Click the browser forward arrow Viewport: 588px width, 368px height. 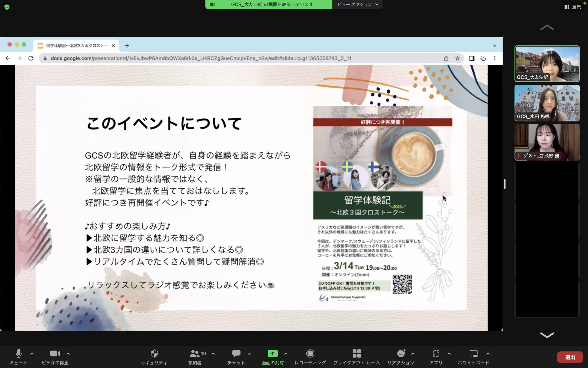19,58
